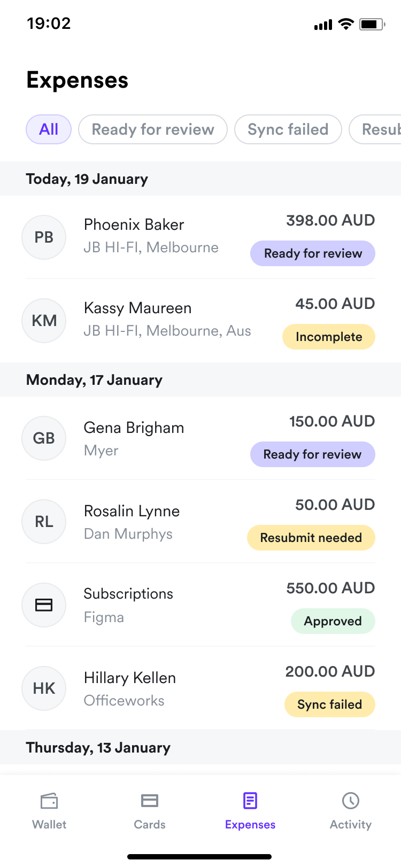
Task: Tap the Sync failed badge on Officeworks expense
Action: (329, 704)
